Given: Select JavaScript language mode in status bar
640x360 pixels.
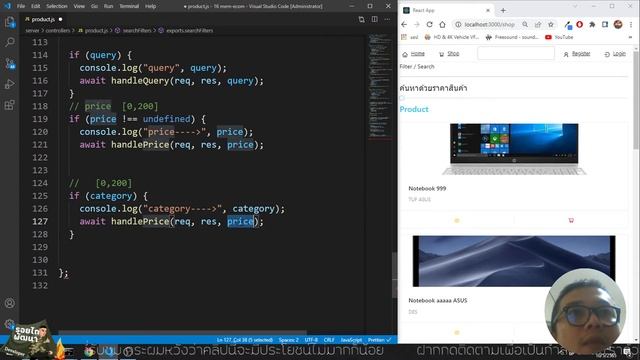Looking at the screenshot, I should (x=351, y=340).
